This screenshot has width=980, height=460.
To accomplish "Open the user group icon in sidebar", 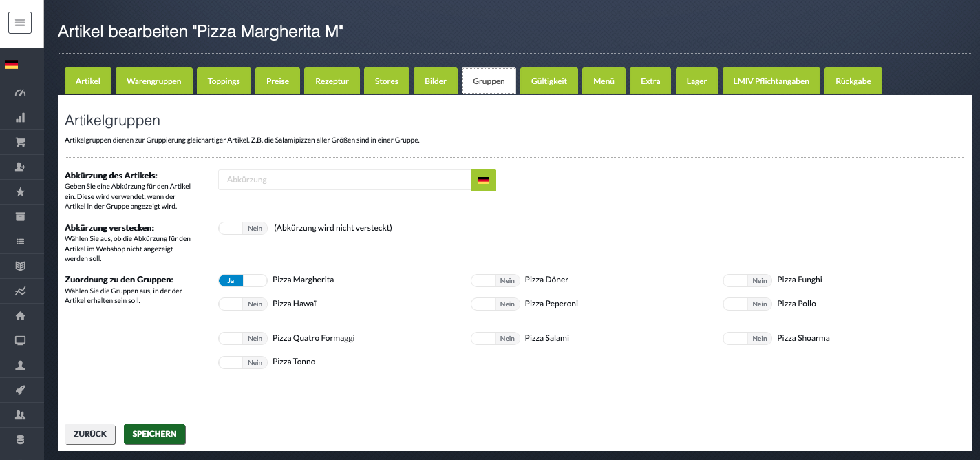I will pyautogui.click(x=20, y=415).
